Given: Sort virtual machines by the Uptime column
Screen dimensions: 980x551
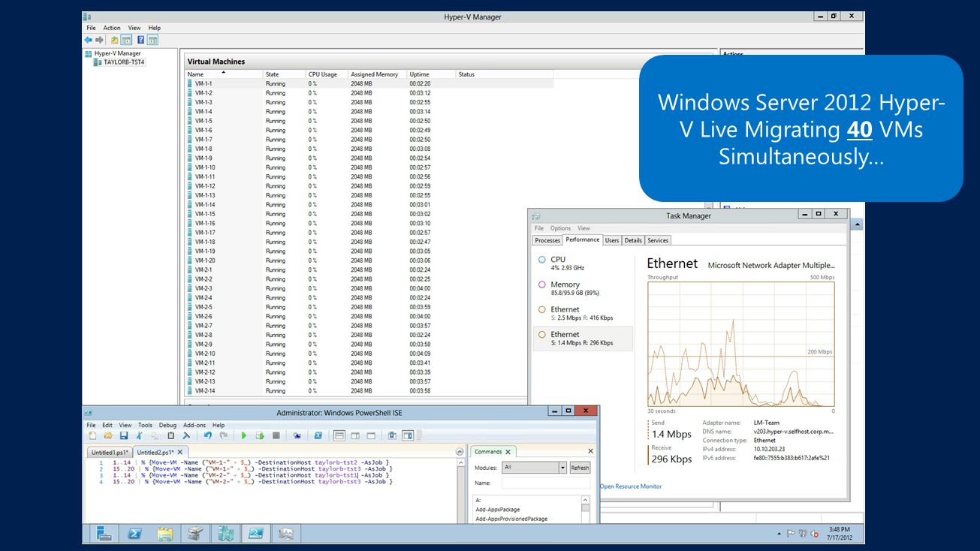Looking at the screenshot, I should click(431, 74).
